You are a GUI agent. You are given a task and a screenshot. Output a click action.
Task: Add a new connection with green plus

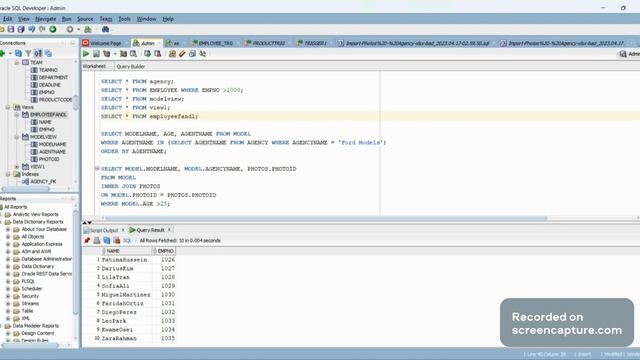click(2, 53)
